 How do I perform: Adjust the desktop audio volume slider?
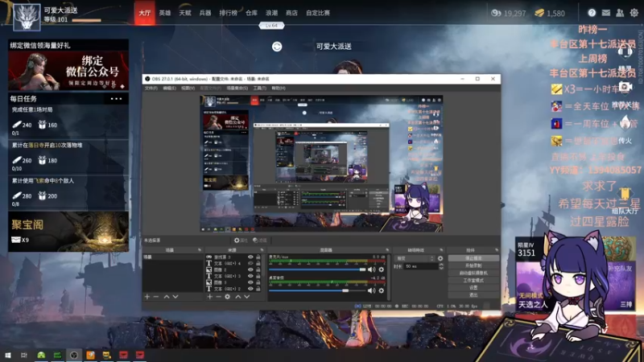pos(317,290)
